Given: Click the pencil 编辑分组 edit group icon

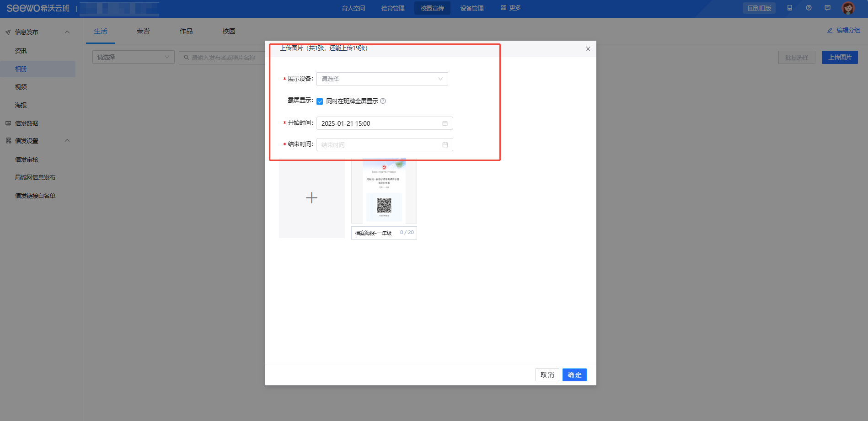Looking at the screenshot, I should (830, 31).
